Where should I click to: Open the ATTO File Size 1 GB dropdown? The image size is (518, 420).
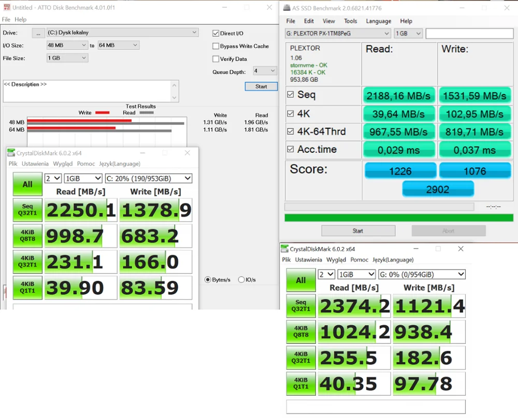[67, 58]
